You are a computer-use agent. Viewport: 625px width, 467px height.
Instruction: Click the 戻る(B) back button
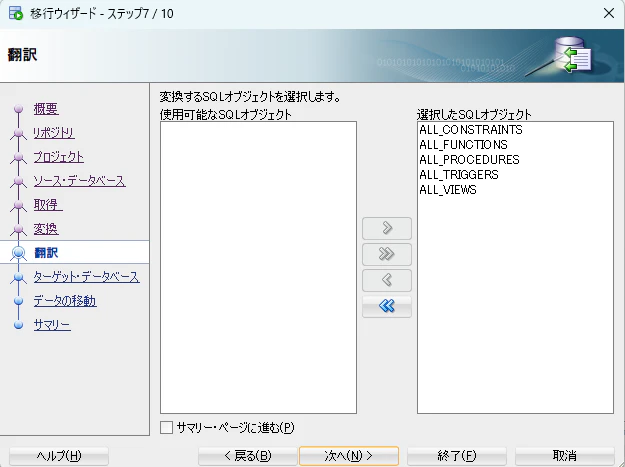[248, 455]
